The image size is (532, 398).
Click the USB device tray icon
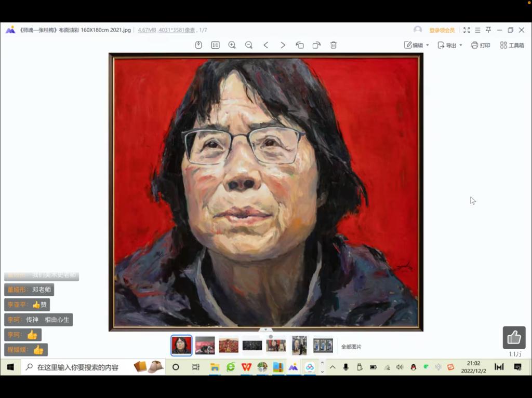point(360,367)
